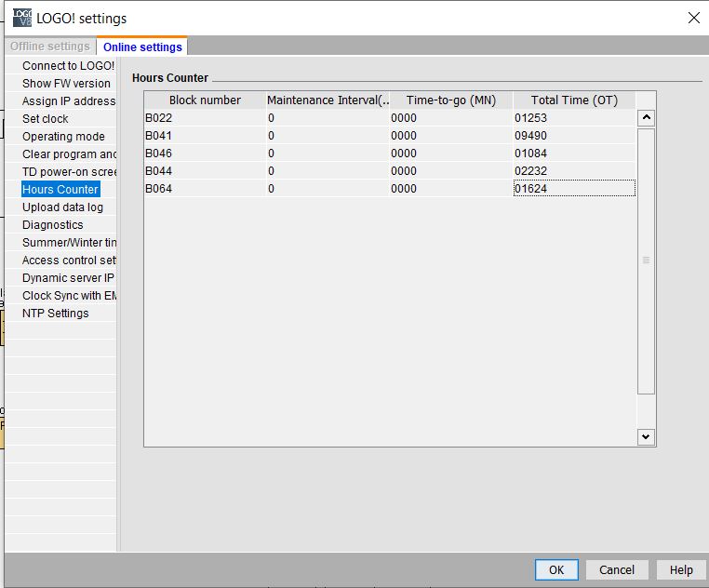Open Summer/Winter time settings
The image size is (709, 588).
(69, 242)
